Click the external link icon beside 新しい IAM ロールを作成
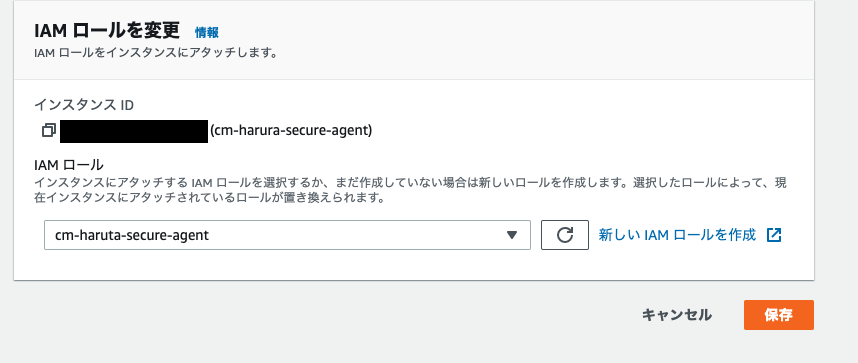 click(774, 235)
